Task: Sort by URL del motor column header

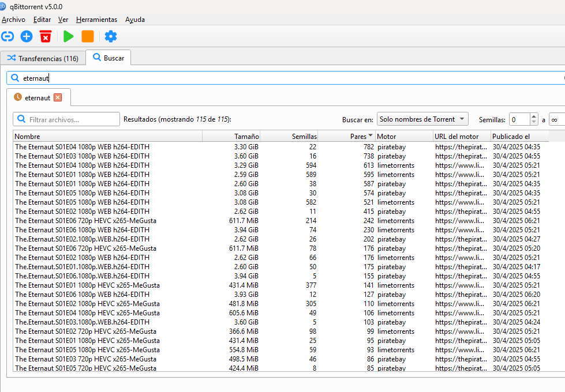Action: pyautogui.click(x=462, y=137)
